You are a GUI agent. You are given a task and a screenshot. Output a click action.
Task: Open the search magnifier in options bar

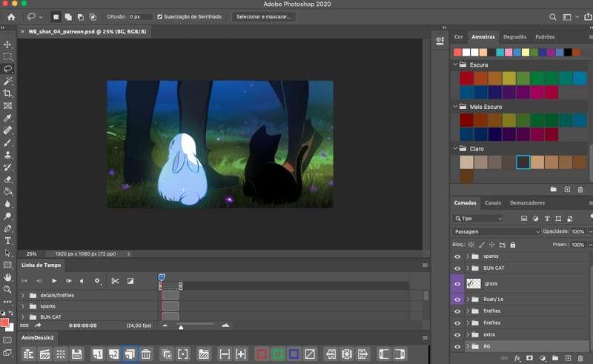pos(552,17)
